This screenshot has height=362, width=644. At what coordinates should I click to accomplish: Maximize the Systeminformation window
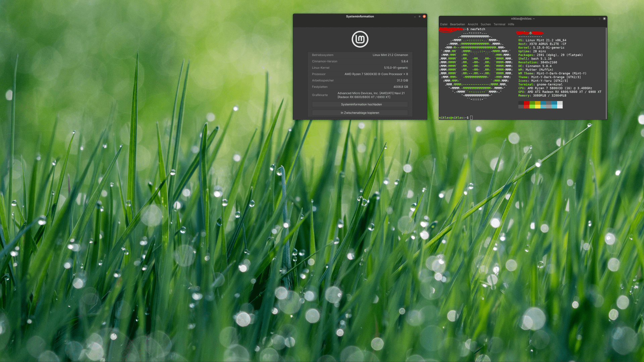[420, 16]
